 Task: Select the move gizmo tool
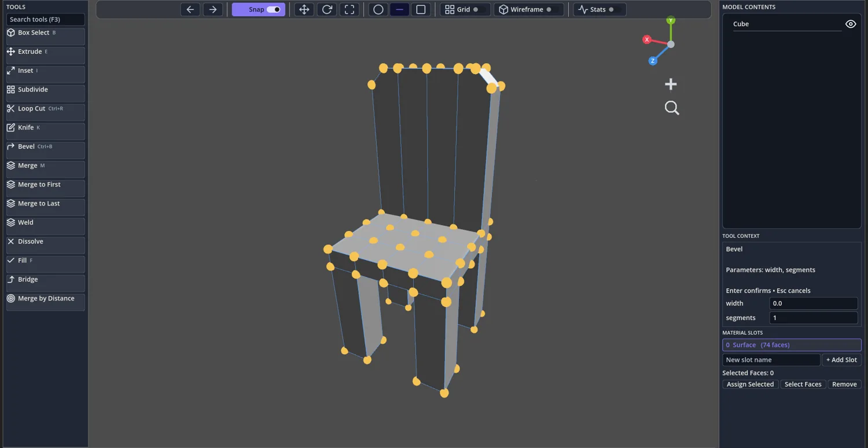[304, 9]
